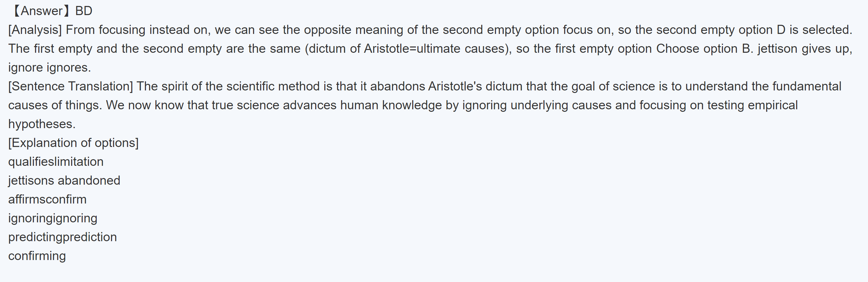Click the 'jettisons abandoned' option line
868x282 pixels.
64,181
